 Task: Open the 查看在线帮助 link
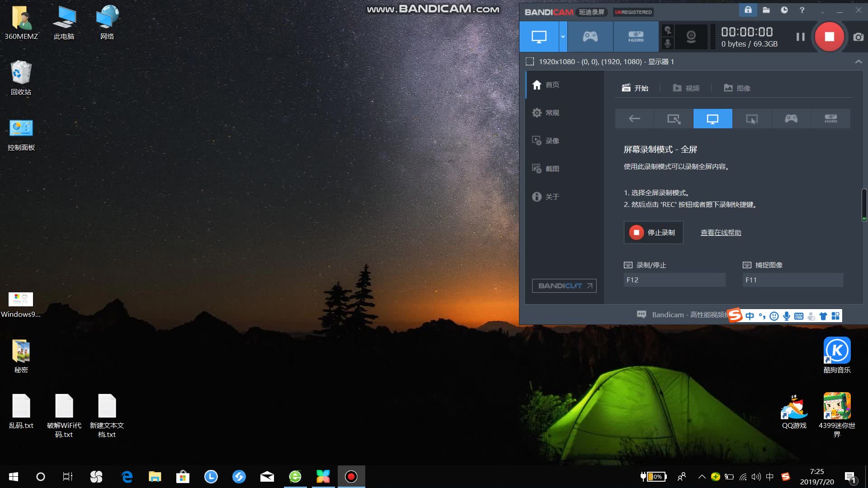pyautogui.click(x=720, y=232)
